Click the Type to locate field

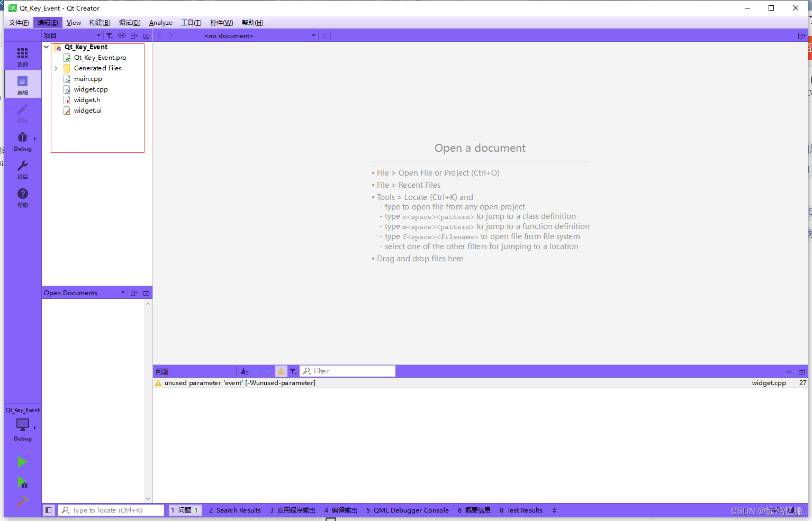(111, 510)
